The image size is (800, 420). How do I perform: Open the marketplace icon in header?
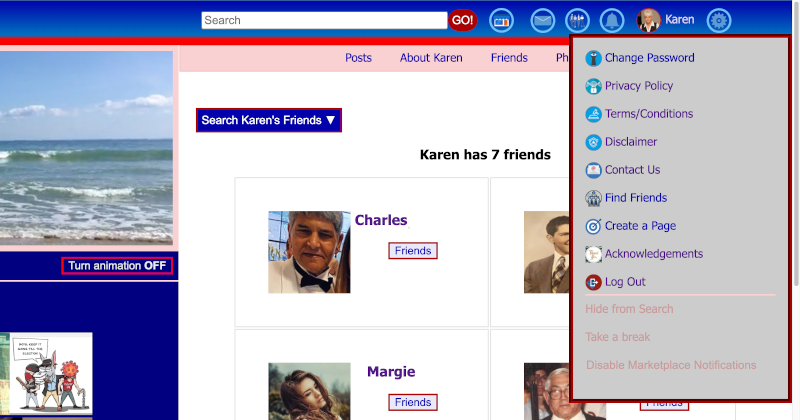pyautogui.click(x=501, y=20)
